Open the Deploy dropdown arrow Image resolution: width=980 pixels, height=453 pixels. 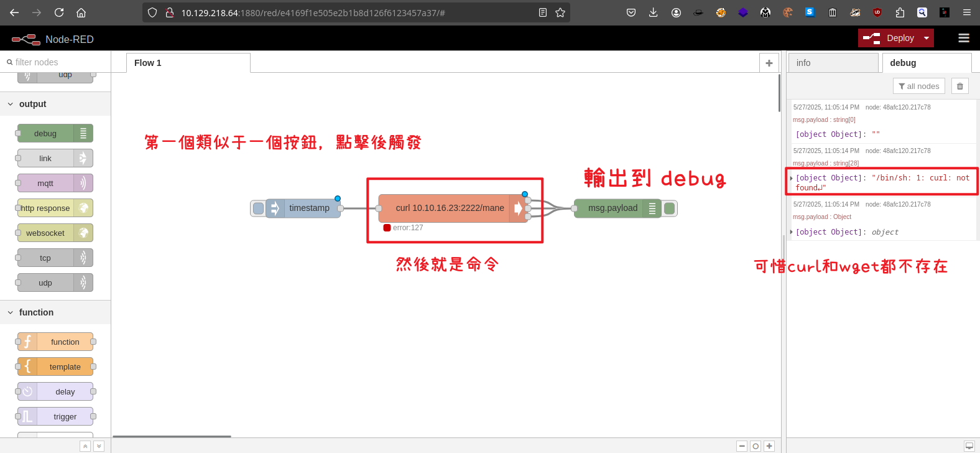(927, 38)
